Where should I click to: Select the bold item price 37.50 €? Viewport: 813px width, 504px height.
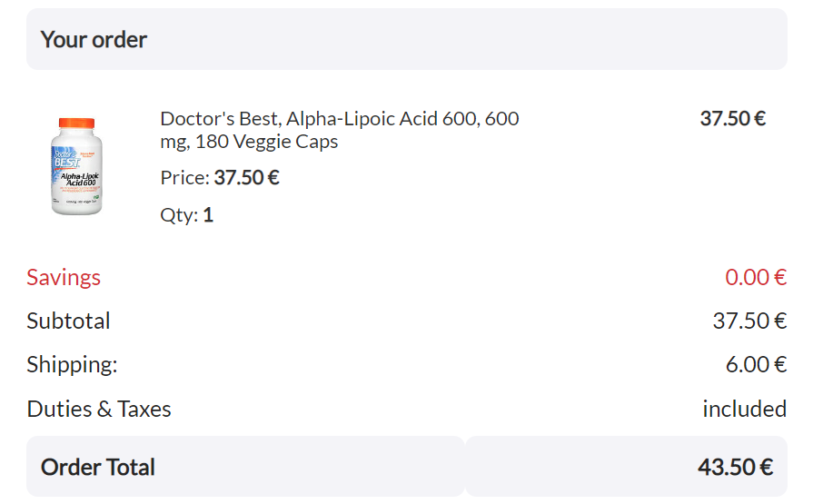tap(733, 118)
